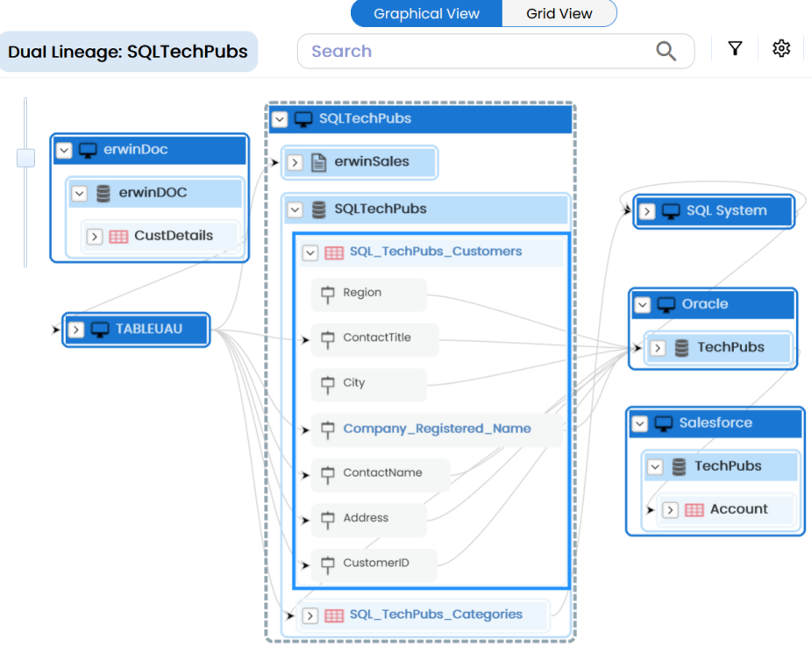
Task: Click the magnifier search icon
Action: click(x=666, y=51)
